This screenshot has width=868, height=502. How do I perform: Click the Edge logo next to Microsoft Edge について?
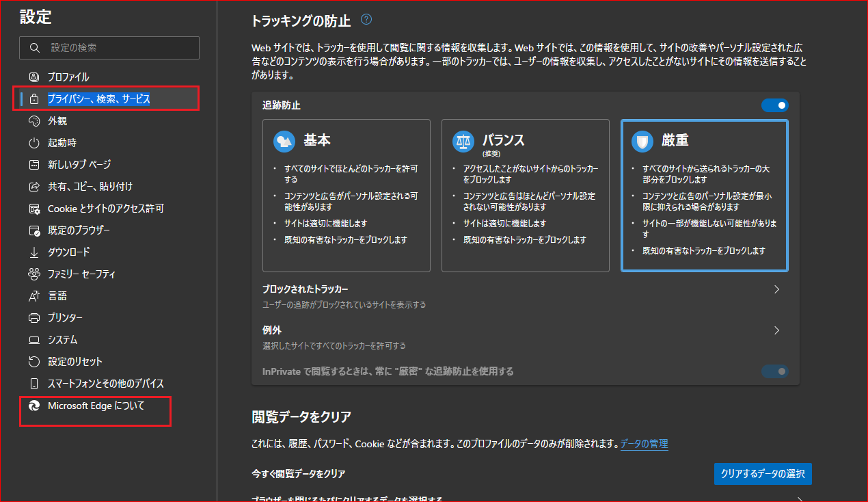click(x=33, y=405)
